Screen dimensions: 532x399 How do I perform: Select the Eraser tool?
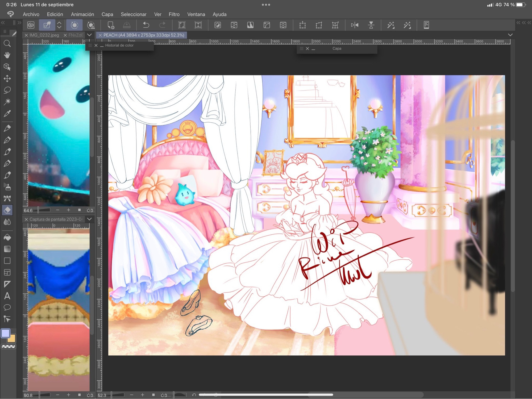point(7,210)
